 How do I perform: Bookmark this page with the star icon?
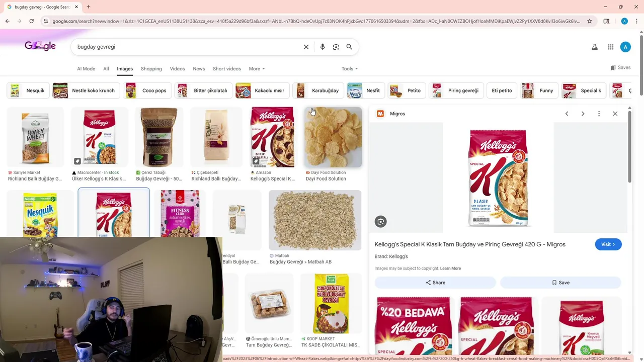(590, 21)
